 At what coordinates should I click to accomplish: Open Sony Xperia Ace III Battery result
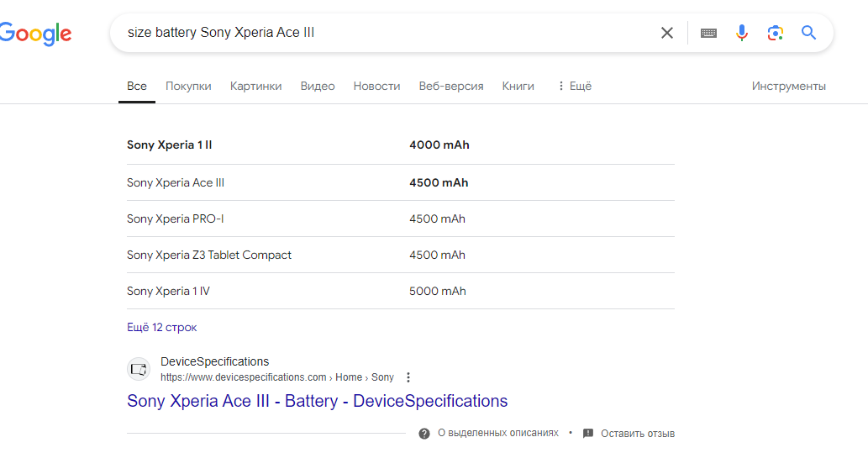[317, 401]
